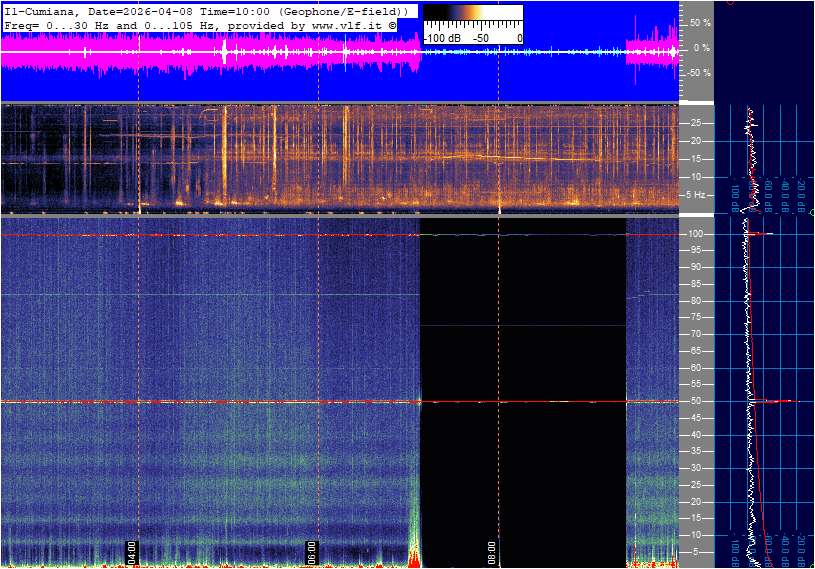Click the 50 Hz frequency axis tick

pos(697,401)
